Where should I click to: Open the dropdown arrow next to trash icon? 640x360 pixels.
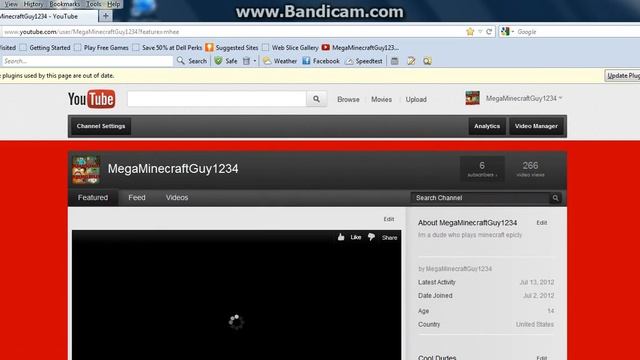(255, 61)
